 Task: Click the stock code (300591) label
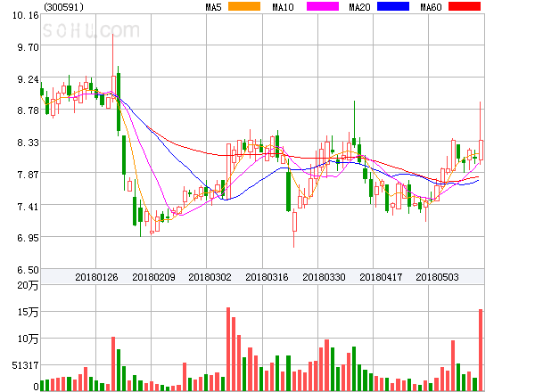tap(63, 7)
